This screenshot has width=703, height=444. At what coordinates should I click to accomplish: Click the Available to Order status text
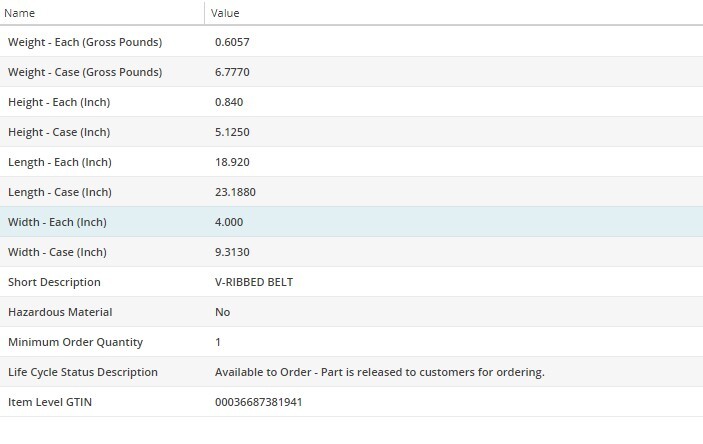click(379, 372)
